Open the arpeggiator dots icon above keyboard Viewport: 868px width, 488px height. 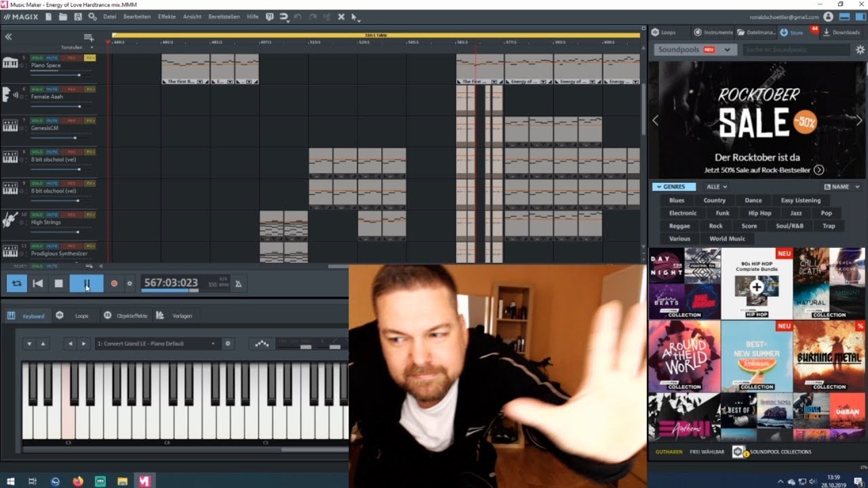coord(261,344)
